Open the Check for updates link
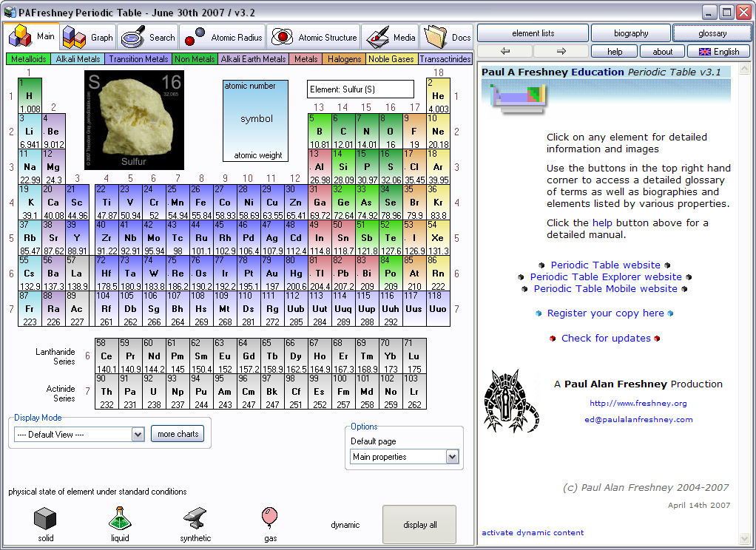756x550 pixels. (x=606, y=338)
